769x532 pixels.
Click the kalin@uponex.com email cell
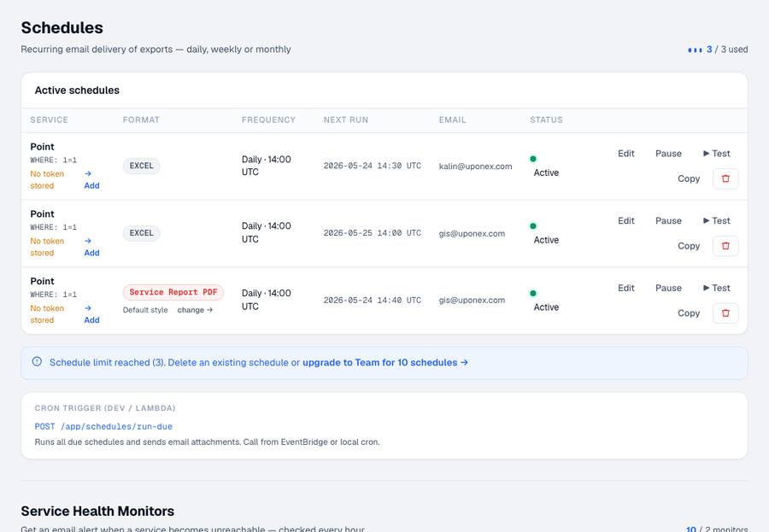point(475,167)
